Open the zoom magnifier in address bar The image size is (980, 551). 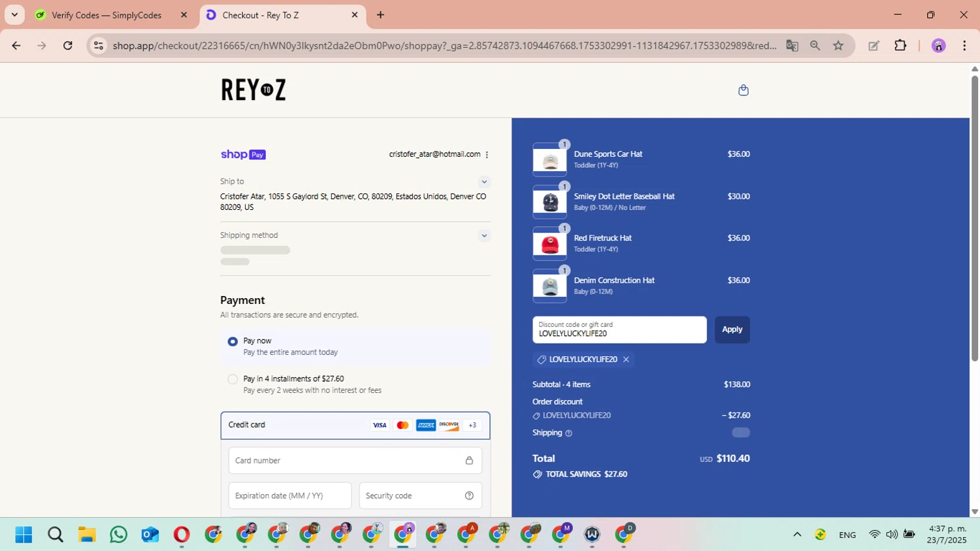click(815, 46)
